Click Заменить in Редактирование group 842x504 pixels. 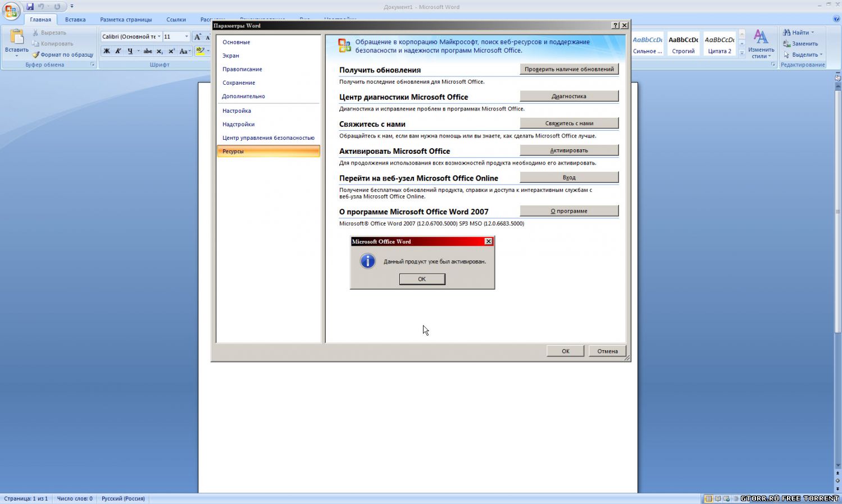800,44
